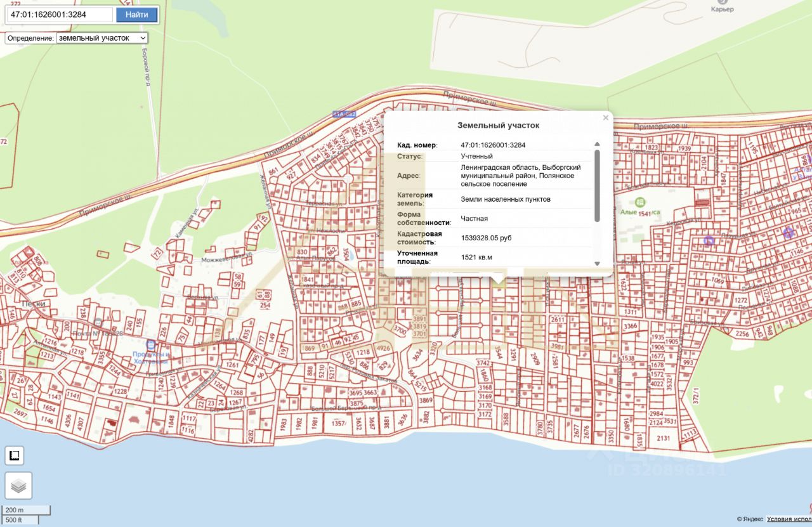Click the ownership value Частная
The width and height of the screenshot is (812, 527).
point(474,218)
